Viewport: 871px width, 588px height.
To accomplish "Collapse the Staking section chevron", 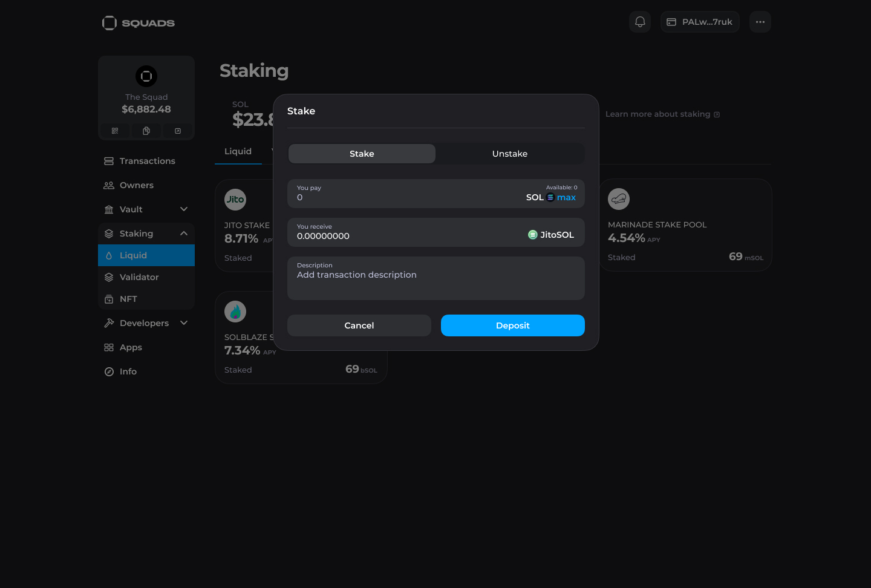I will tap(184, 234).
